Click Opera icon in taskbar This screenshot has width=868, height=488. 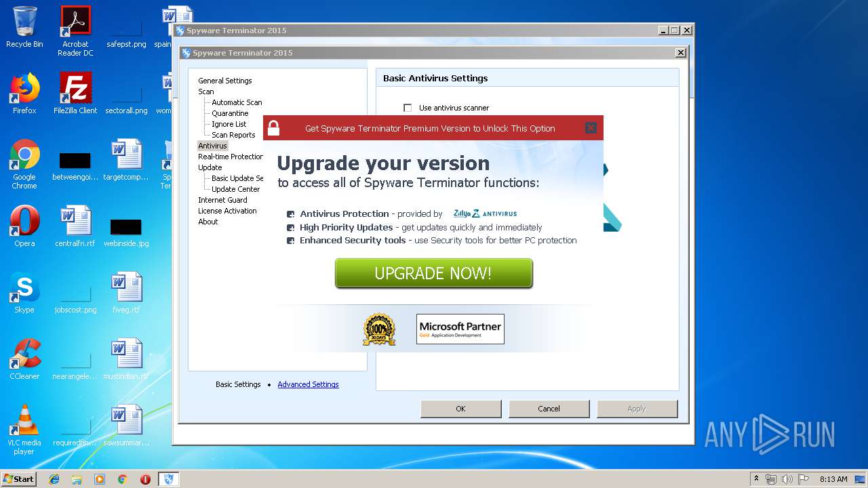pos(145,479)
